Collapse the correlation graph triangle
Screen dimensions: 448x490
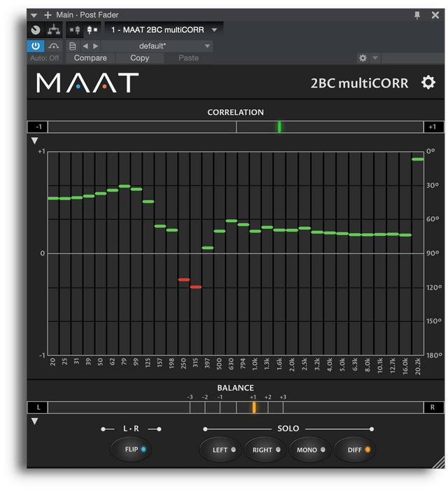click(34, 141)
